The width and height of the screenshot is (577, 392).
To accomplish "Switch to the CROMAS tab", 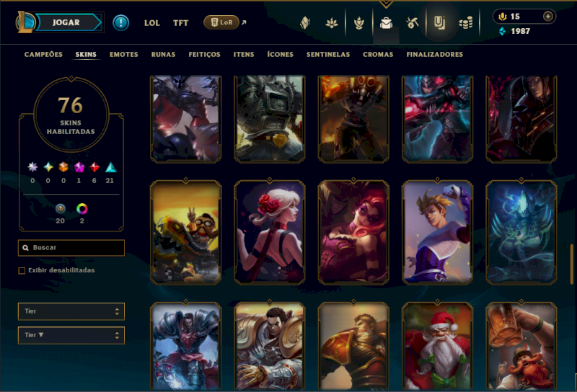I will (x=378, y=55).
